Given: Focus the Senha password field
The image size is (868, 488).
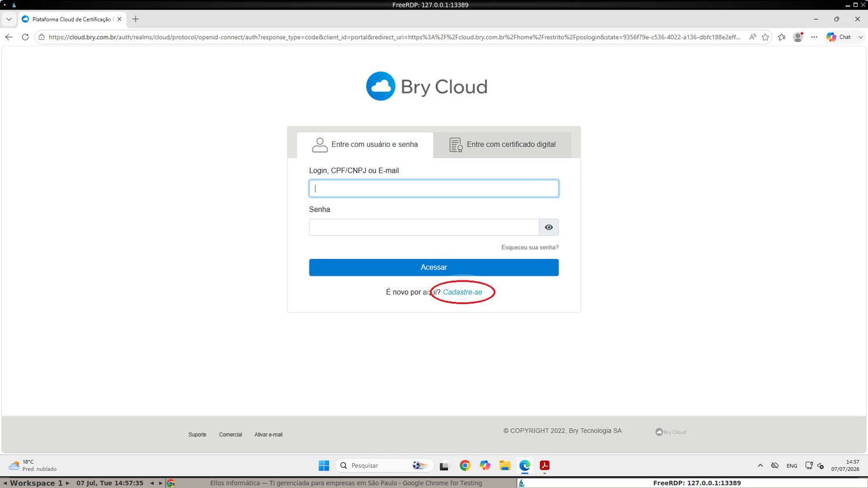Looking at the screenshot, I should coord(424,227).
